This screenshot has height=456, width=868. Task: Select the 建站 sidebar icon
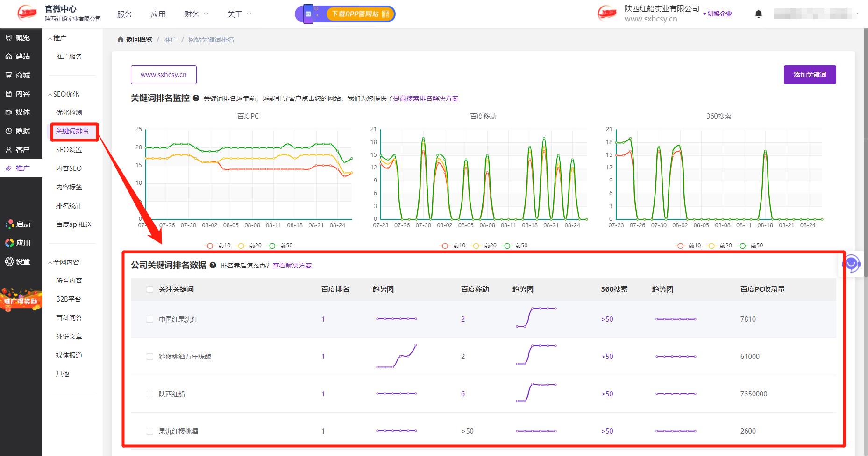click(17, 56)
